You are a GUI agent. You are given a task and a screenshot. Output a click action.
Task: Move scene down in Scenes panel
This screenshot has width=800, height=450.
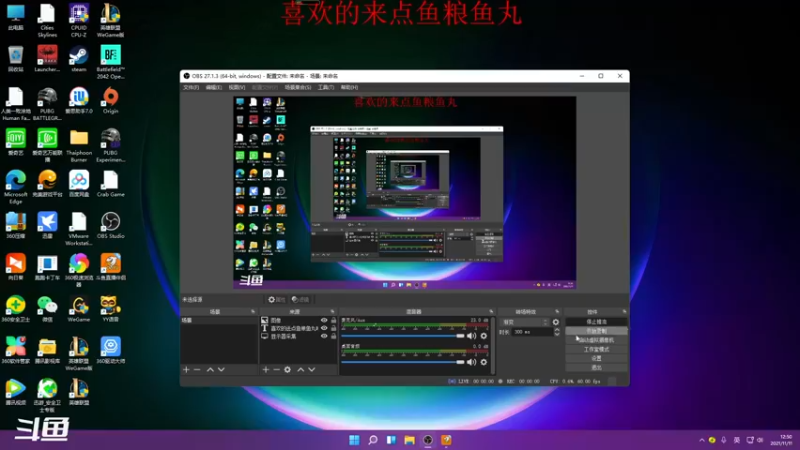(221, 369)
